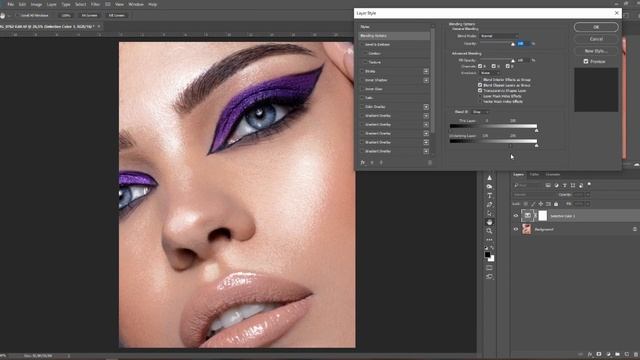Viewport: 640px width, 360px height.
Task: Switch to the Layers tab
Action: pos(518,175)
